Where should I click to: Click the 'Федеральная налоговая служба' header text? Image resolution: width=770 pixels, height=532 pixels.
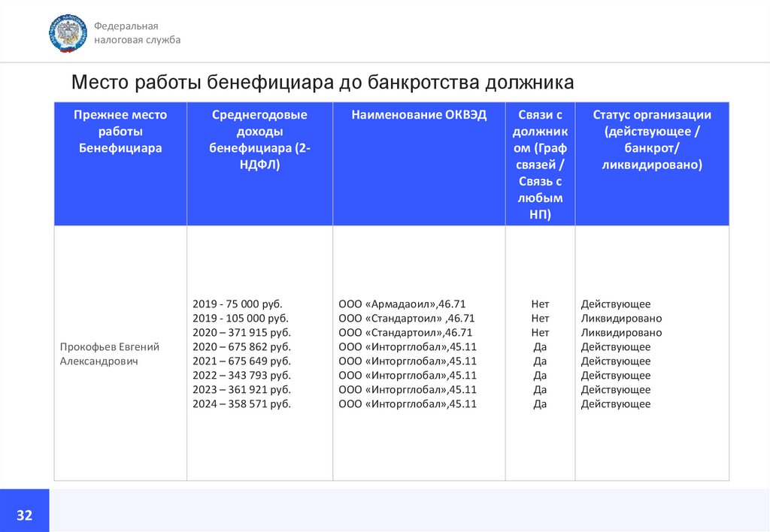[137, 33]
